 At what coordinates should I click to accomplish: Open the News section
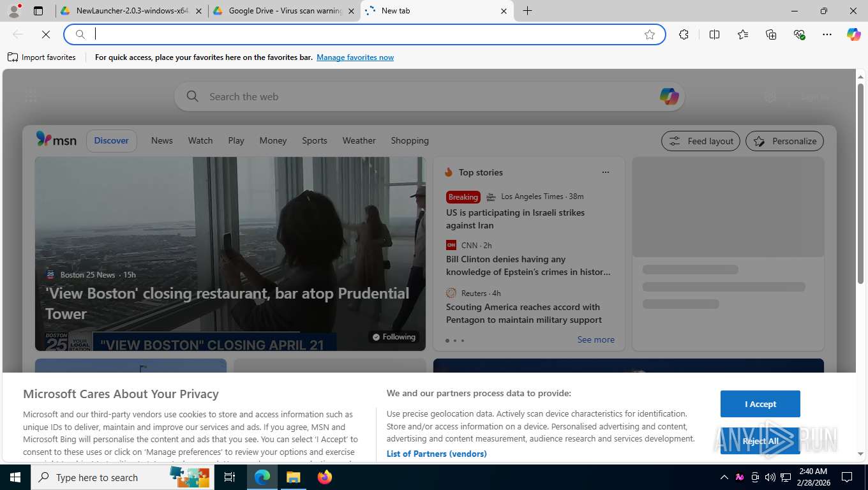coord(162,140)
